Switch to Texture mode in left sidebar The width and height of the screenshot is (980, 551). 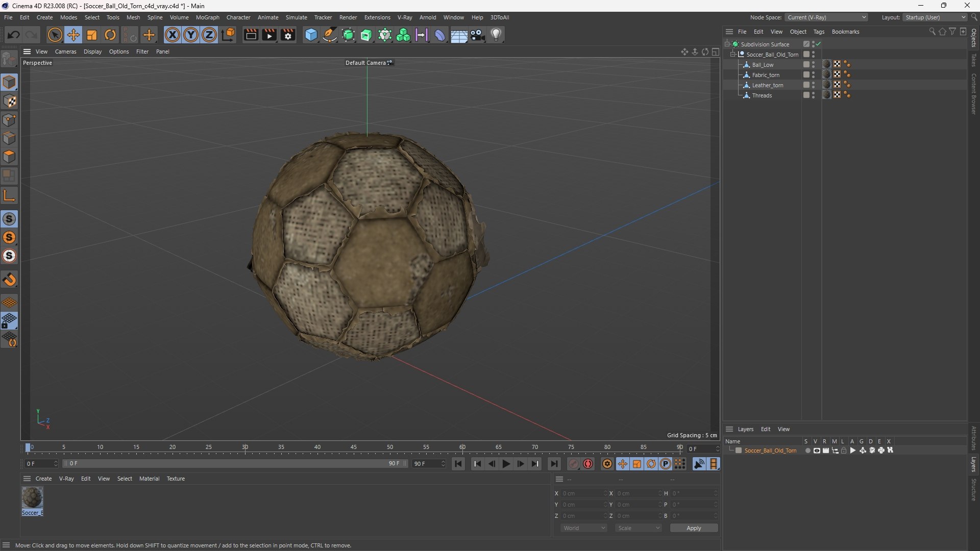[x=9, y=101]
